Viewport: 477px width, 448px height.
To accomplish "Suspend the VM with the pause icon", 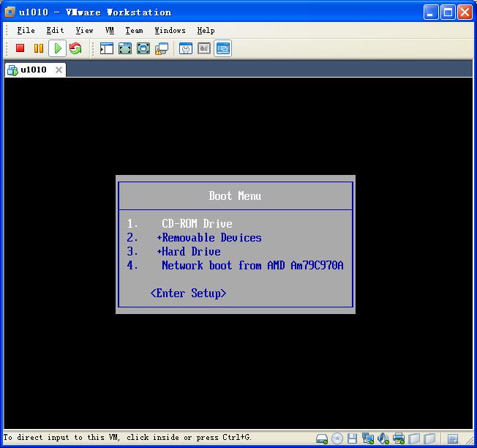I will tap(39, 48).
